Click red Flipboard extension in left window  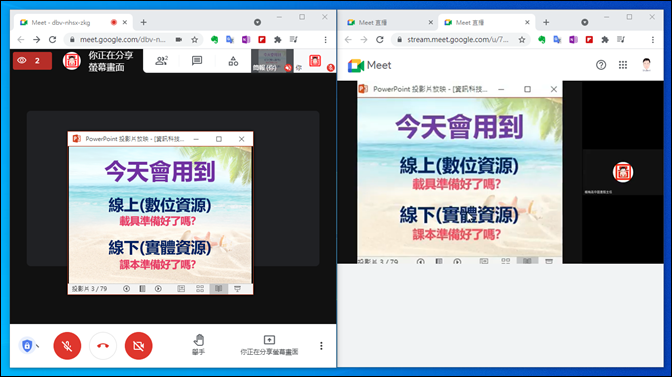tap(262, 39)
